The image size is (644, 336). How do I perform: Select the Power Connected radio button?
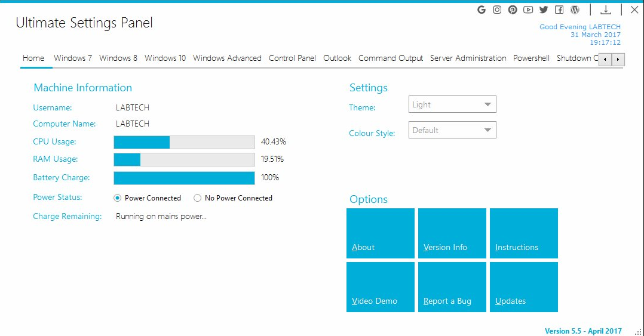pyautogui.click(x=118, y=198)
